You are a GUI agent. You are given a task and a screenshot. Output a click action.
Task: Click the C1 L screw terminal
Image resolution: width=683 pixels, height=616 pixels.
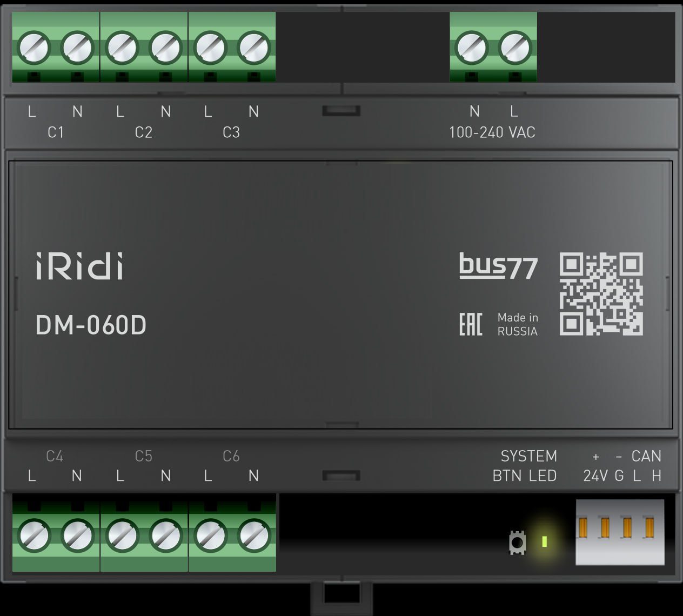pos(34,48)
